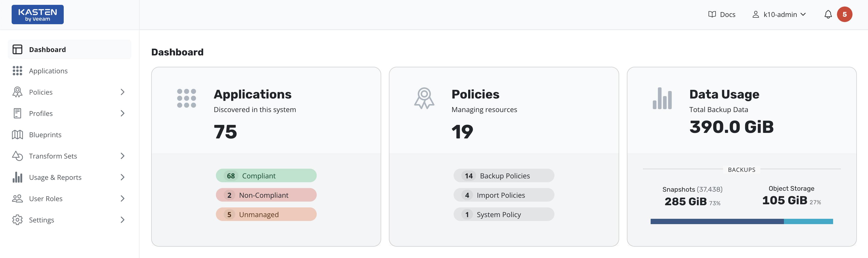Image resolution: width=868 pixels, height=258 pixels.
Task: Click the red notification count badge
Action: click(x=844, y=15)
